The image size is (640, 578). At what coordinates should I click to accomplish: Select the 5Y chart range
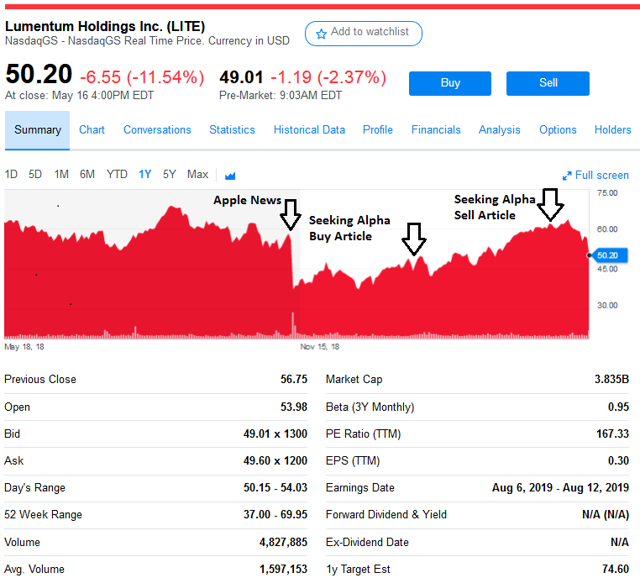point(169,175)
